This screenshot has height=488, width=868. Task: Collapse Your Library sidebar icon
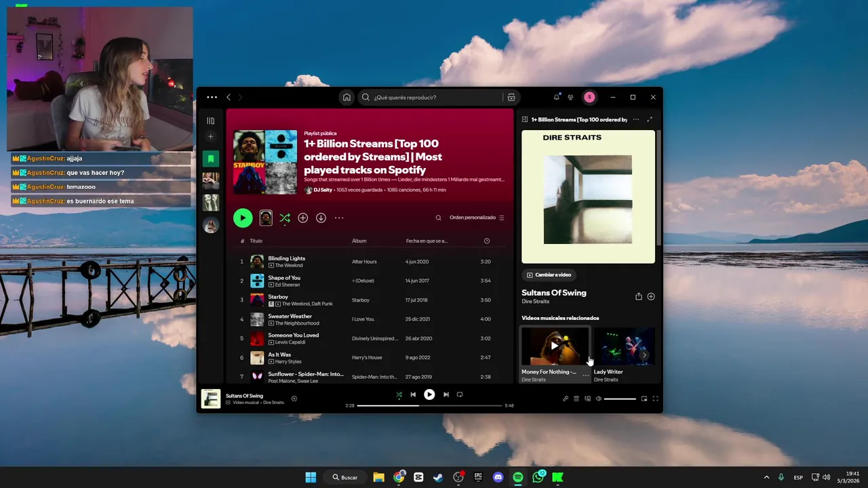[210, 121]
